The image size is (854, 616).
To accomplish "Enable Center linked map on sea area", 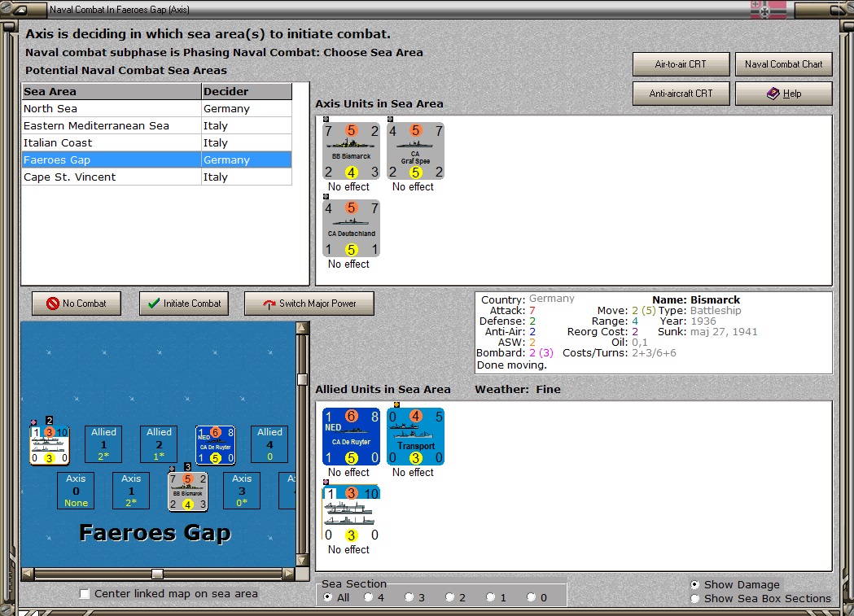I will click(85, 594).
